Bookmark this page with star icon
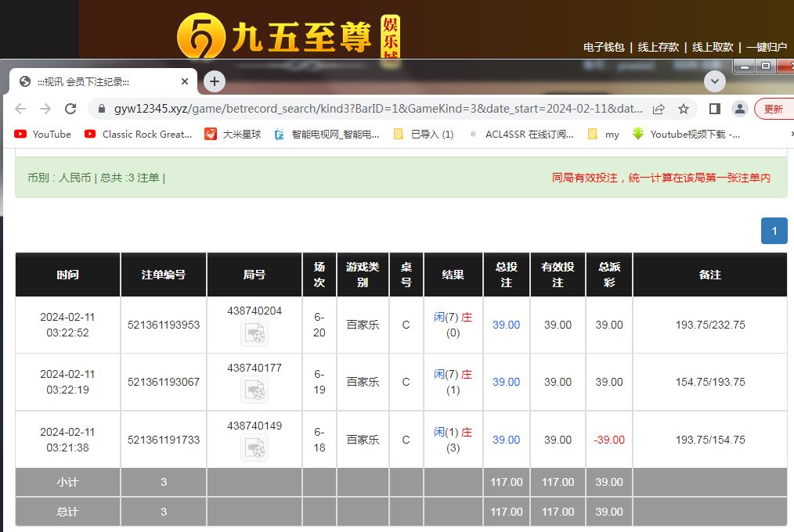 point(683,109)
